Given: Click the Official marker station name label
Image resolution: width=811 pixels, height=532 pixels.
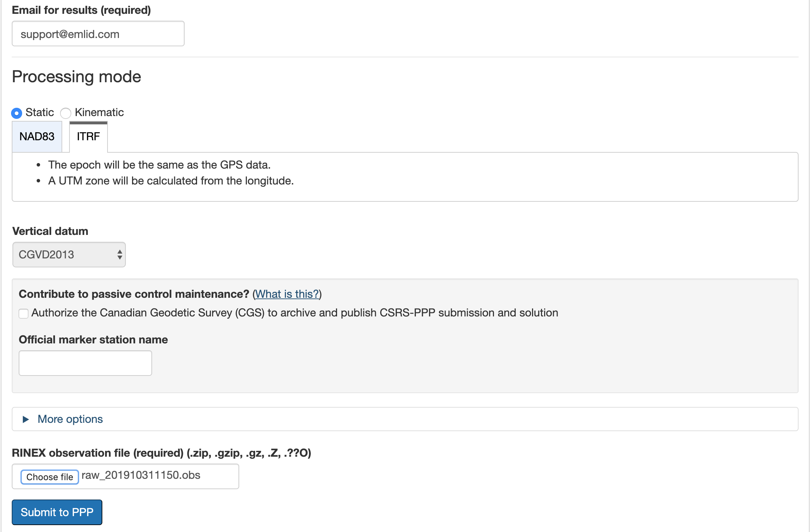Looking at the screenshot, I should coord(93,340).
